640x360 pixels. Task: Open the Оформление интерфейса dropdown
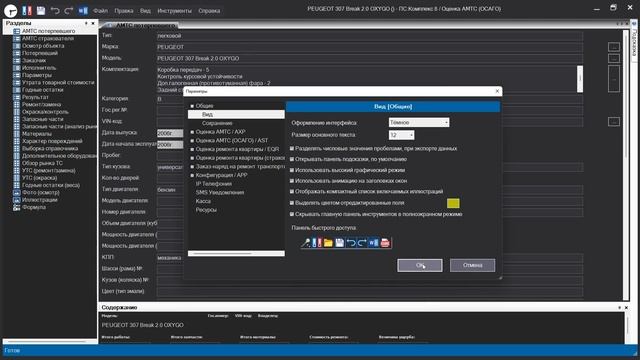point(419,122)
